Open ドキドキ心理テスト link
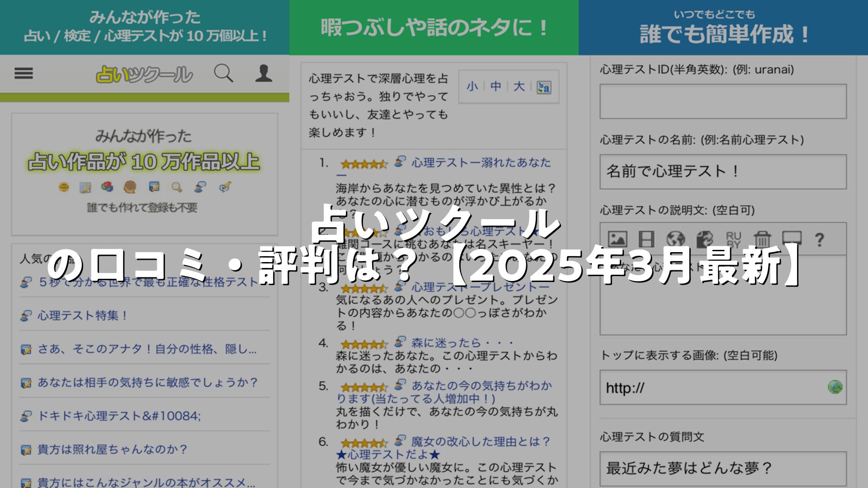868x488 pixels. (119, 416)
